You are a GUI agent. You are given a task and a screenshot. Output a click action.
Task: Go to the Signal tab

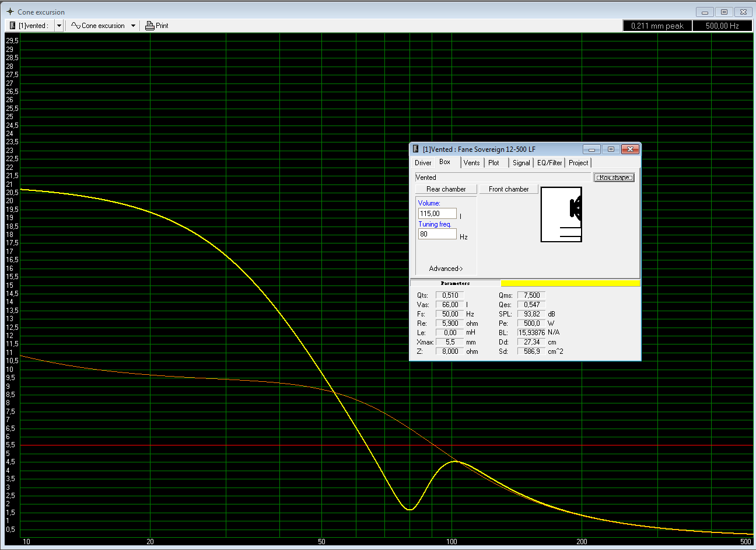(x=521, y=163)
